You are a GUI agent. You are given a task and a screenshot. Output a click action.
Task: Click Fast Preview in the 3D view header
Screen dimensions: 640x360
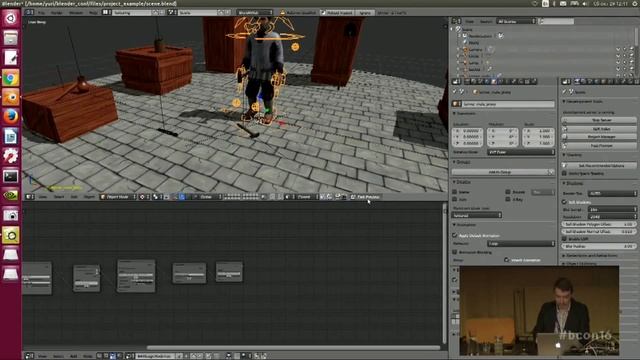365,197
